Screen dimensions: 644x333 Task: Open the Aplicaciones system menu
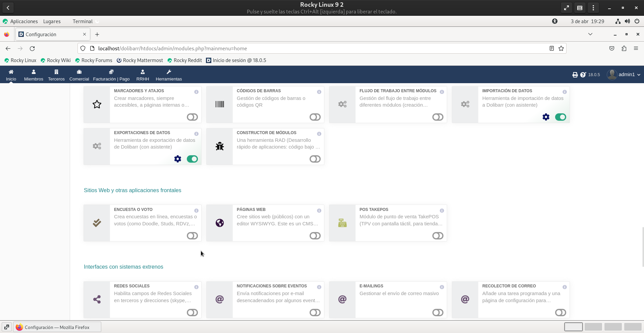(24, 21)
